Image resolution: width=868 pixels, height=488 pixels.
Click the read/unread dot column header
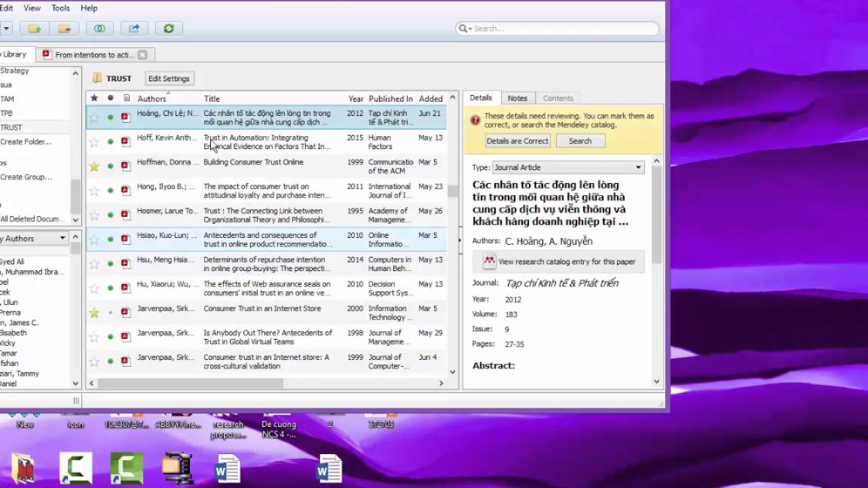pyautogui.click(x=111, y=98)
